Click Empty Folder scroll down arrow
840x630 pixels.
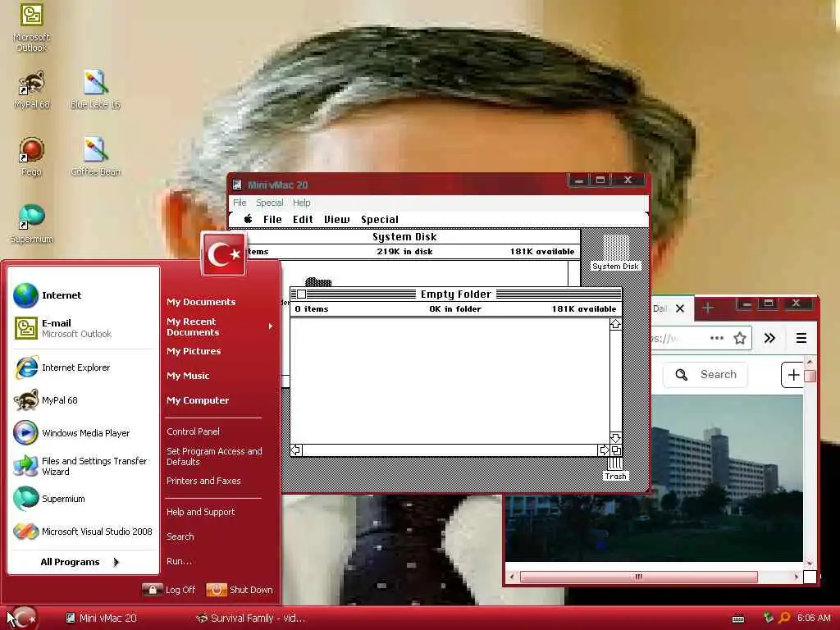tap(615, 438)
